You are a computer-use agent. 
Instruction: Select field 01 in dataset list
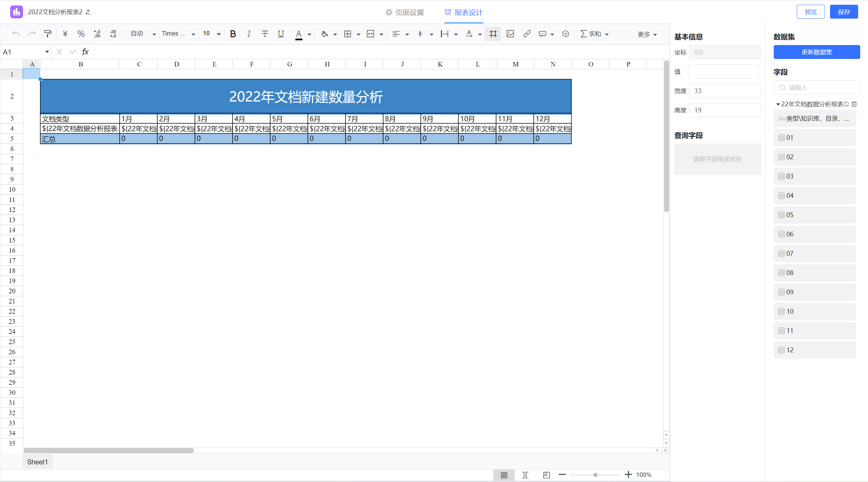pyautogui.click(x=815, y=138)
